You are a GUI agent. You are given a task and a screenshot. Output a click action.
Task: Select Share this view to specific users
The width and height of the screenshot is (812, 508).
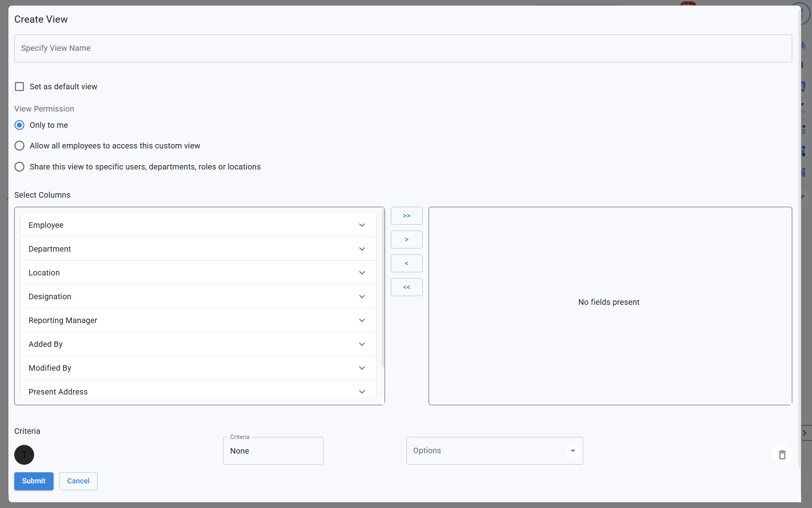click(19, 167)
